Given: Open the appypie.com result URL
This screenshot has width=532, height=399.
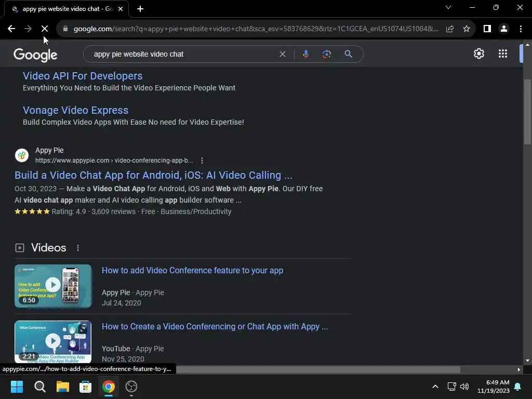Looking at the screenshot, I should [x=114, y=161].
